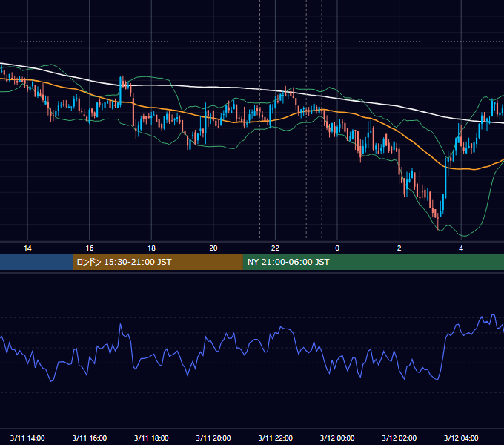
Task: Click the 3/11 14:00 label on the oscillator axis
Action: click(x=27, y=438)
